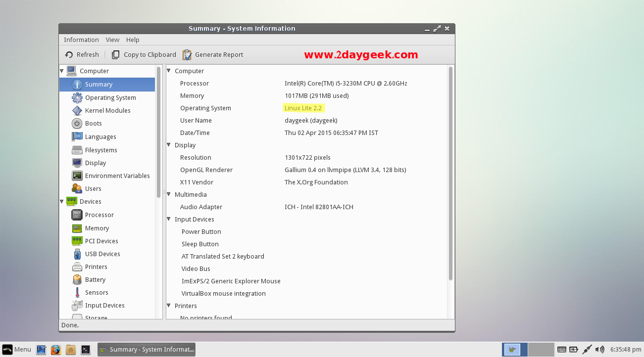644x357 pixels.
Task: Select the Boots power icon entry
Action: click(77, 124)
